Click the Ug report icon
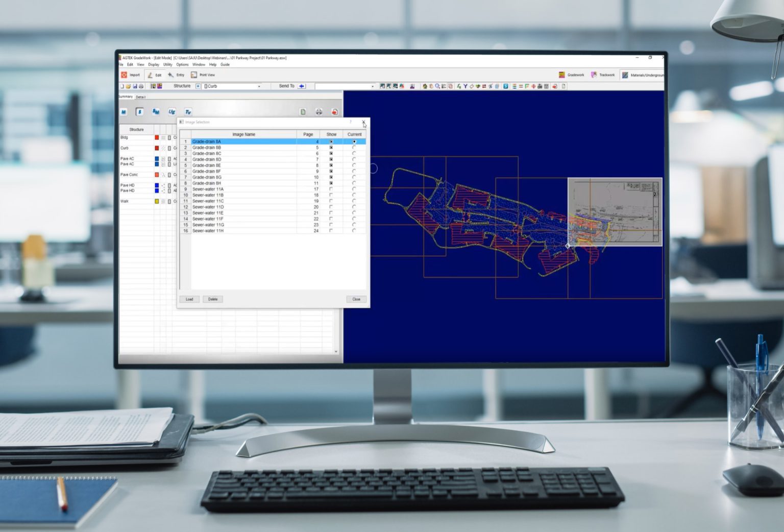784x532 pixels. tap(172, 112)
